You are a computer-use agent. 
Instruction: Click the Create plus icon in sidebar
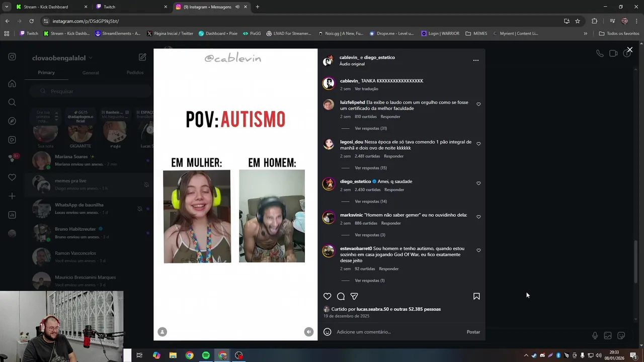pos(12,196)
